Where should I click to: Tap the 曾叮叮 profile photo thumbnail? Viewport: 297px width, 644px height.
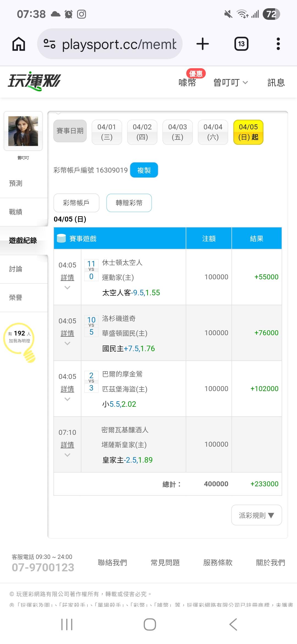click(23, 131)
